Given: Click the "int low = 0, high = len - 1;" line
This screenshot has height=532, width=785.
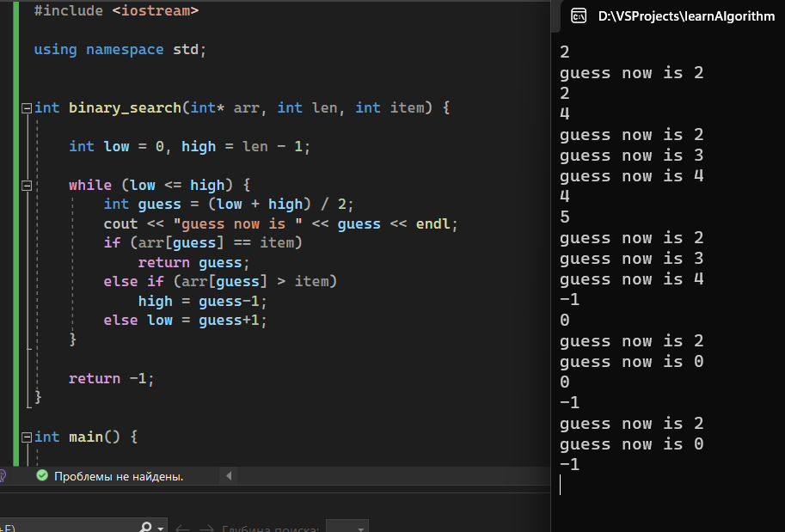Looking at the screenshot, I should click(190, 147).
